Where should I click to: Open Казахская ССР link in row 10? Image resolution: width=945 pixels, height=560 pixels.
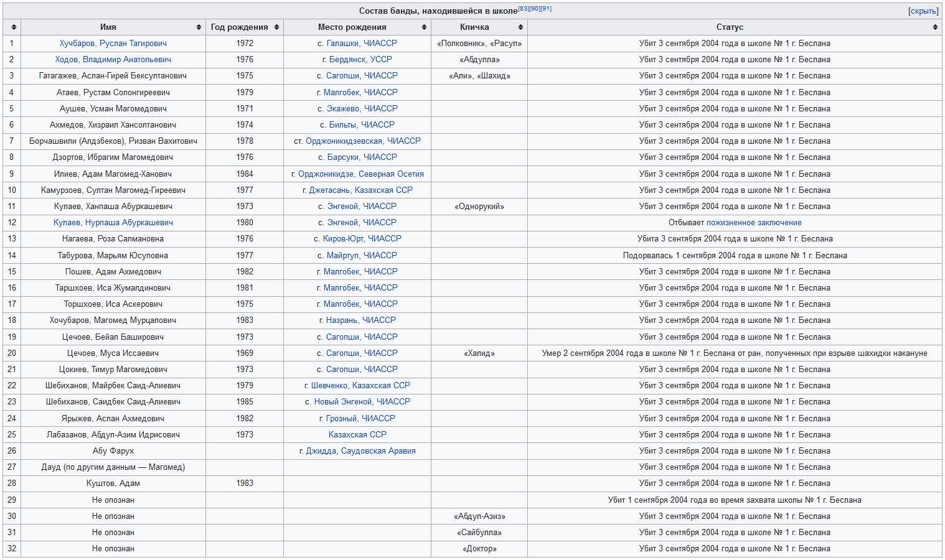point(383,190)
